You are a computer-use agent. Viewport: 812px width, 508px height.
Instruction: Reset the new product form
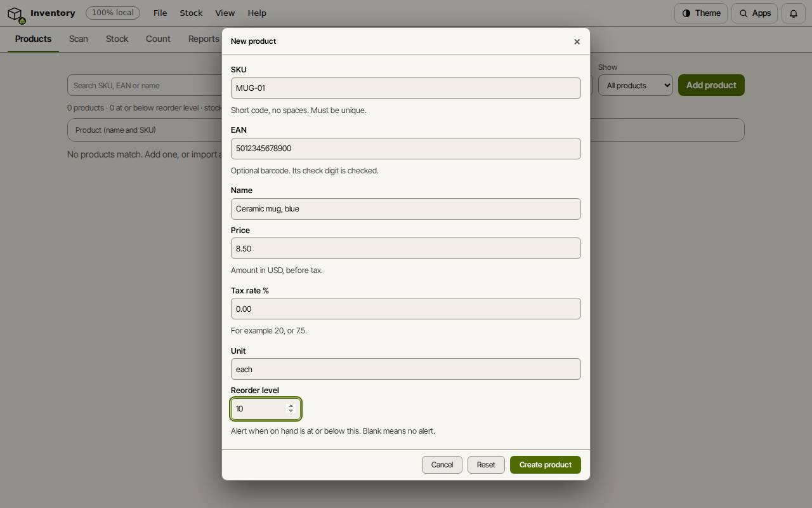pyautogui.click(x=486, y=465)
